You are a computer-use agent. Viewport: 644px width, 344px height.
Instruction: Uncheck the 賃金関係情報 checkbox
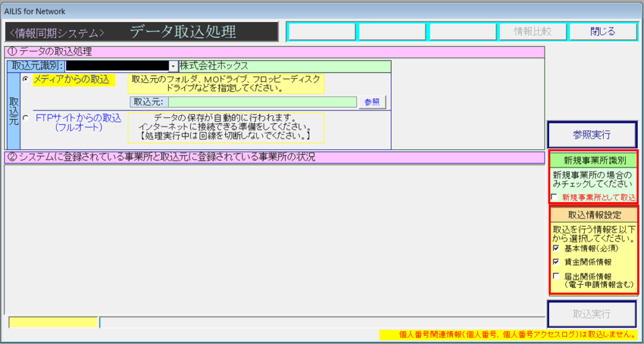tap(555, 262)
